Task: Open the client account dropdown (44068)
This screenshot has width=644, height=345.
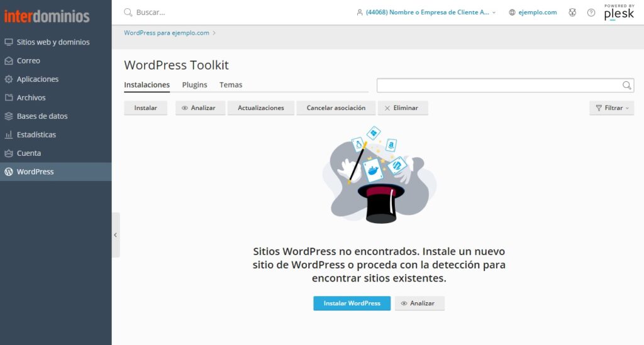Action: point(427,13)
